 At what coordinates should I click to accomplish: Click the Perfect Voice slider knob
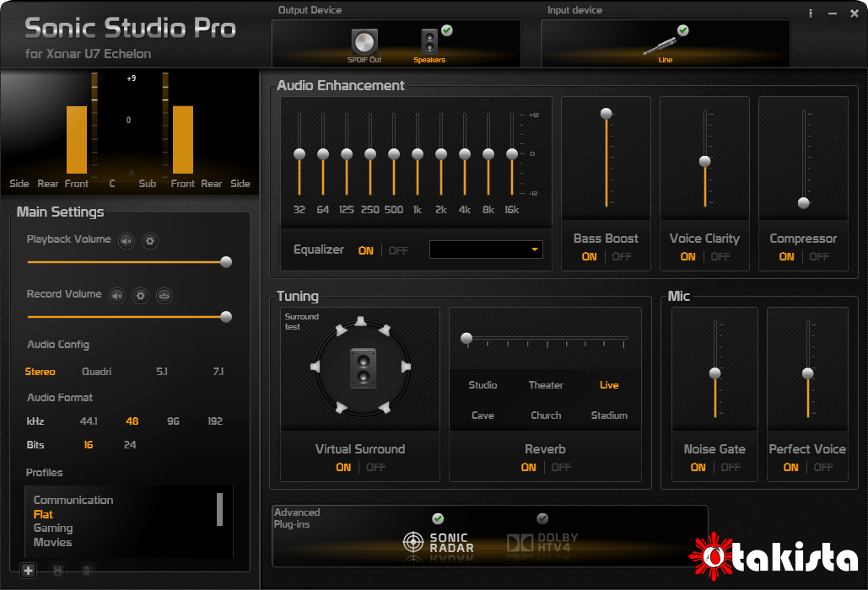[x=807, y=373]
